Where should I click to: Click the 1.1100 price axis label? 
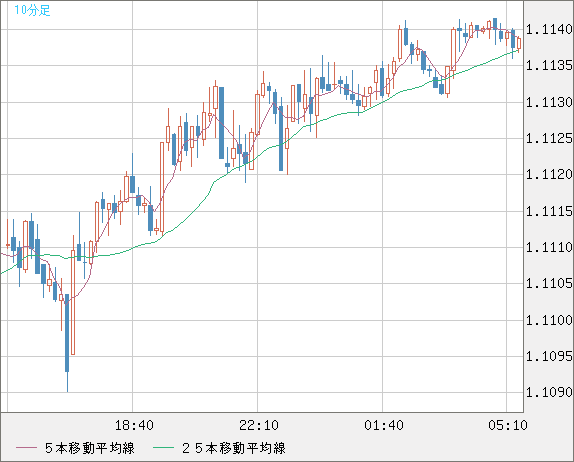click(549, 320)
